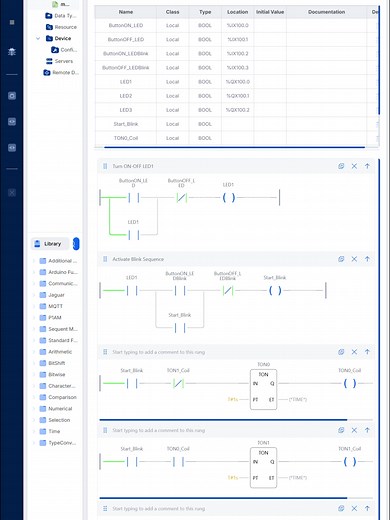The height and width of the screenshot is (520, 390).
Task: Select the Start_Blink output coil
Action: click(275, 291)
